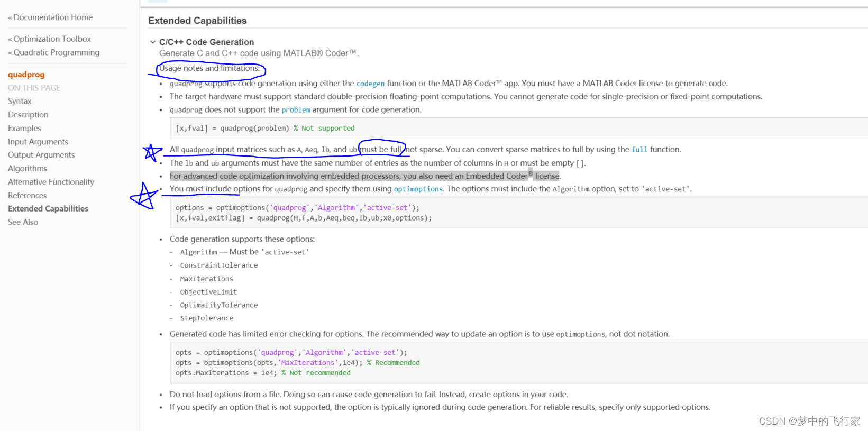Jump to Syntax section

click(20, 101)
